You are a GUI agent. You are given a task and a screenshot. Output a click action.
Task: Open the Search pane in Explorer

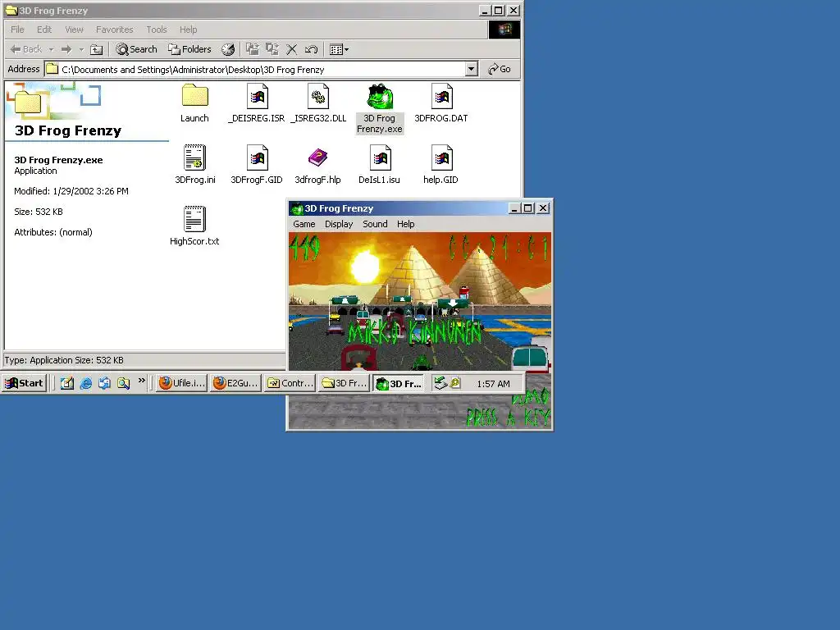(x=137, y=49)
